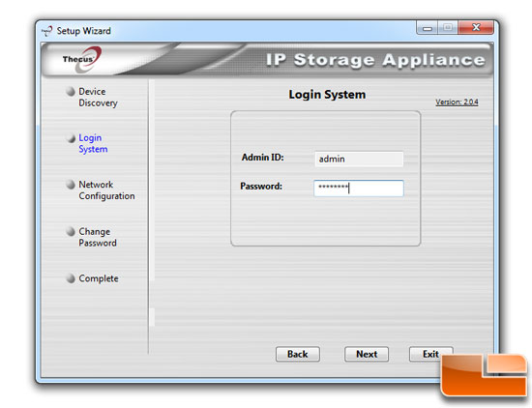Viewport: 532px width, 408px height.
Task: Click the Network Configuration step bullet icon
Action: [x=71, y=185]
